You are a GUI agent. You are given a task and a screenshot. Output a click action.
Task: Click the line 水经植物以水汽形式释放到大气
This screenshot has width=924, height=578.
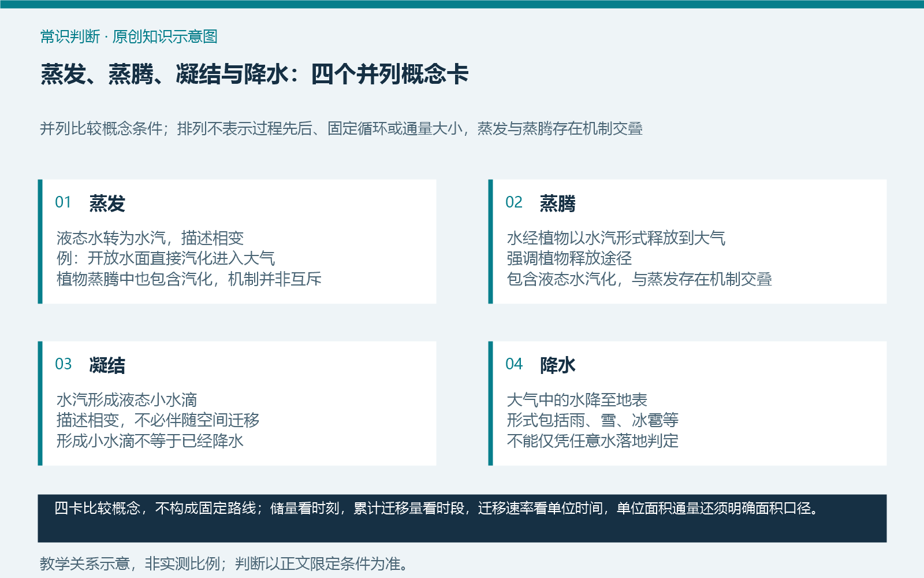pyautogui.click(x=616, y=238)
